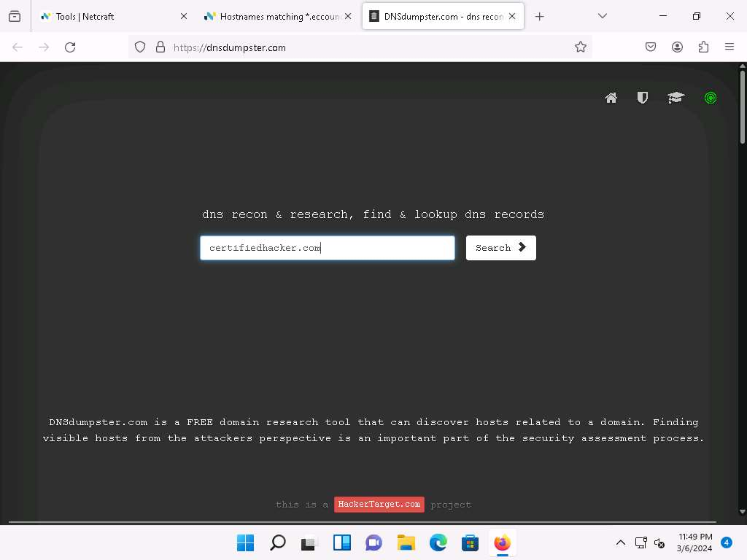Expand the list all tabs chevron
The image size is (747, 560).
(603, 16)
